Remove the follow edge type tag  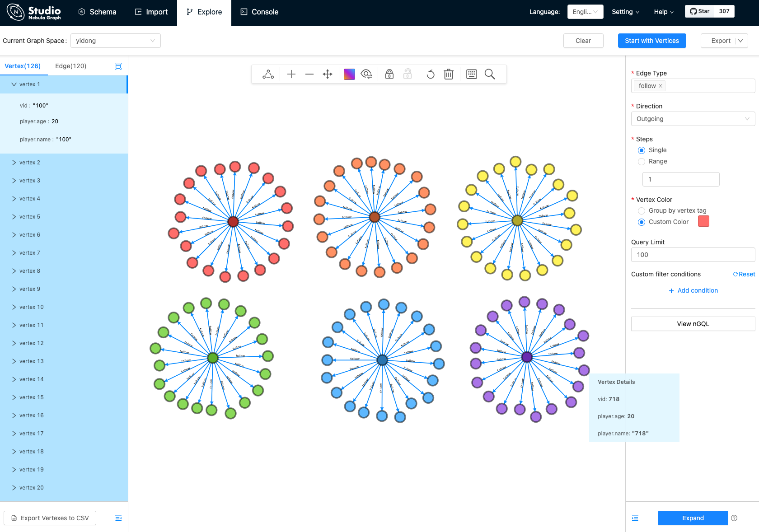[661, 86]
